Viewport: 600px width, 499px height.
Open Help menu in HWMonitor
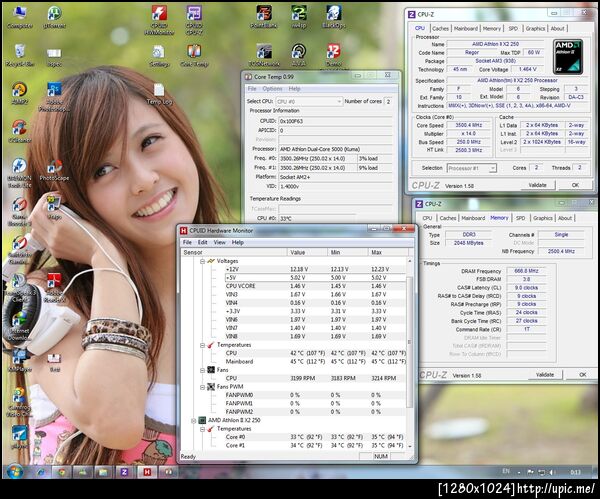click(238, 242)
